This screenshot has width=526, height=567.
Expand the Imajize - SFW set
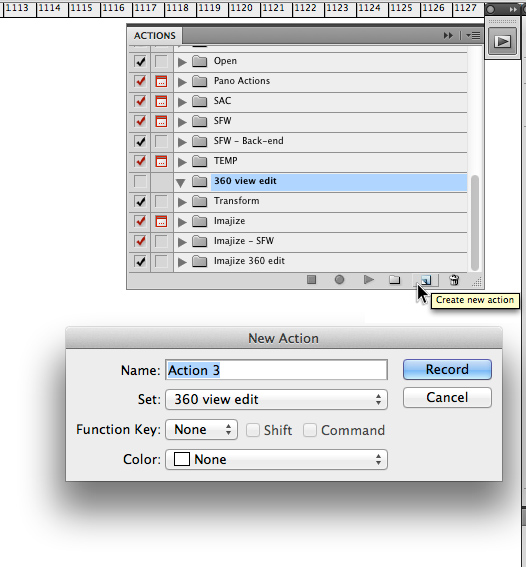[x=182, y=242]
